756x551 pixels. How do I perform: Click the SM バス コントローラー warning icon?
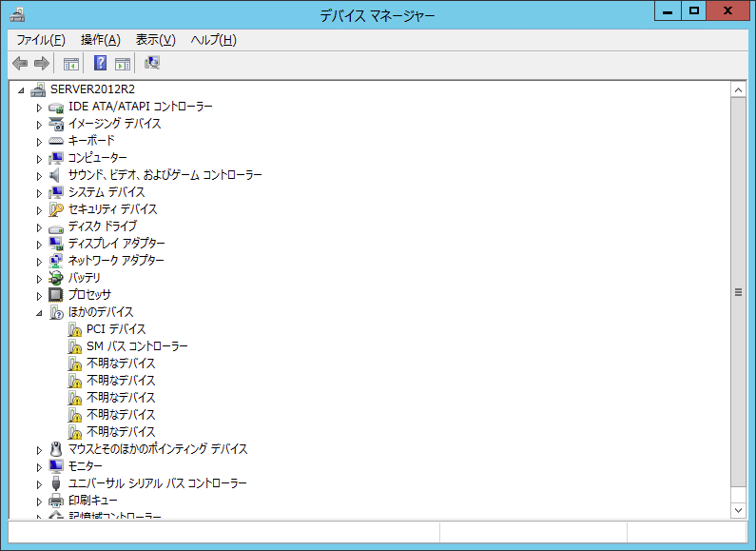pos(75,346)
